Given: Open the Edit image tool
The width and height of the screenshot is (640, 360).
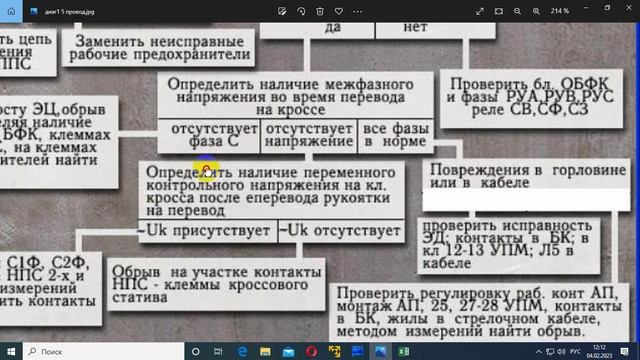Looking at the screenshot, I should (282, 11).
